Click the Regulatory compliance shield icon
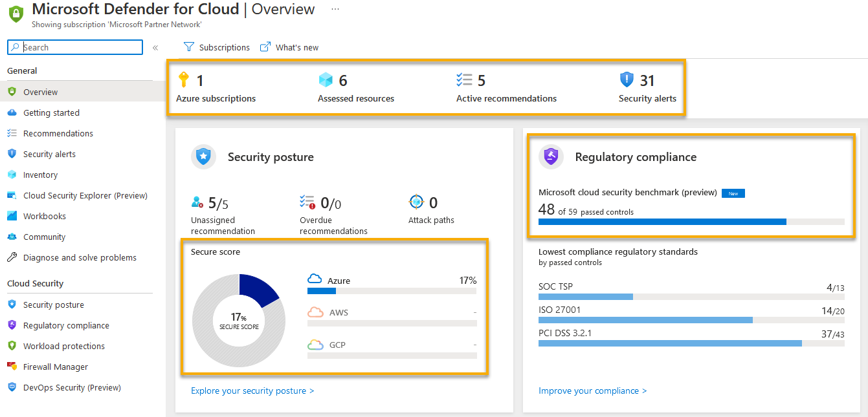This screenshot has height=417, width=868. coord(551,156)
